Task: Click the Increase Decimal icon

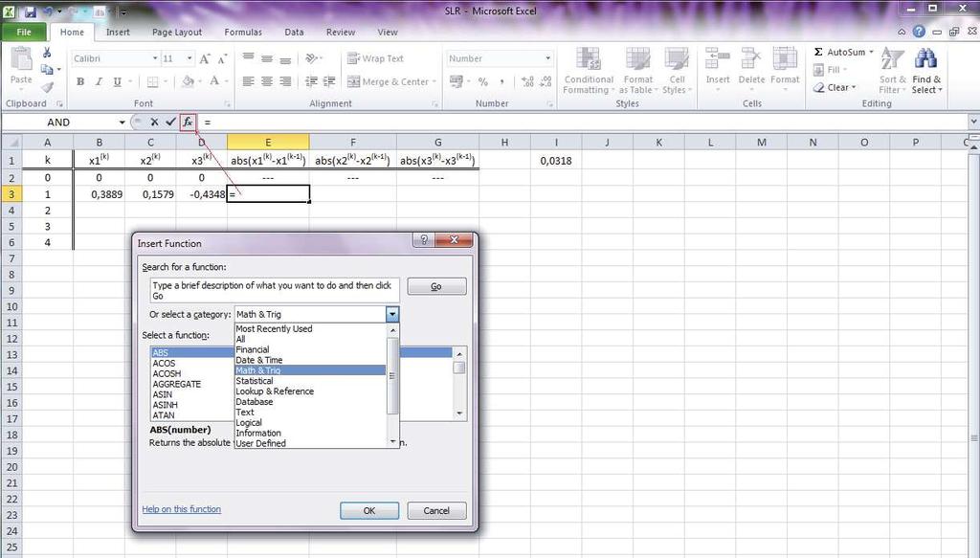Action: 527,82
